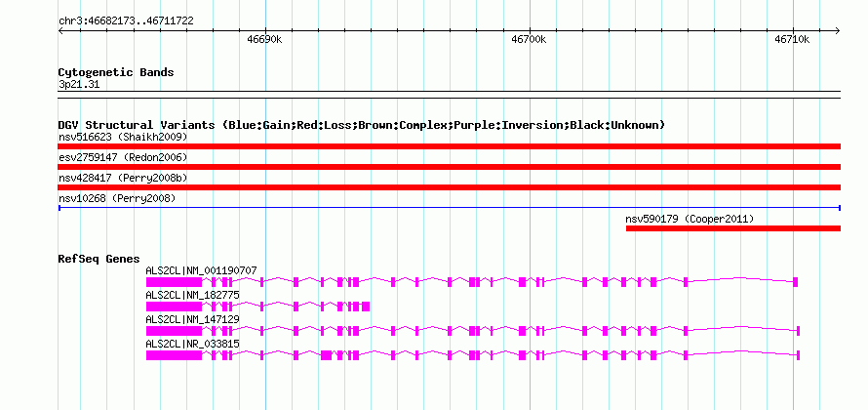Open the ALS2CL|NM_182775 transcript label
The width and height of the screenshot is (868, 410).
[x=193, y=295]
